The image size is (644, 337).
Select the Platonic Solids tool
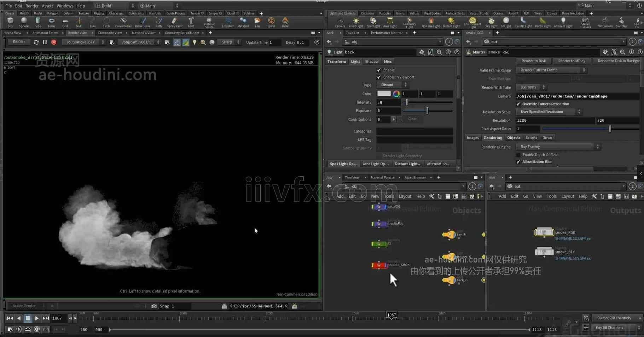click(209, 23)
